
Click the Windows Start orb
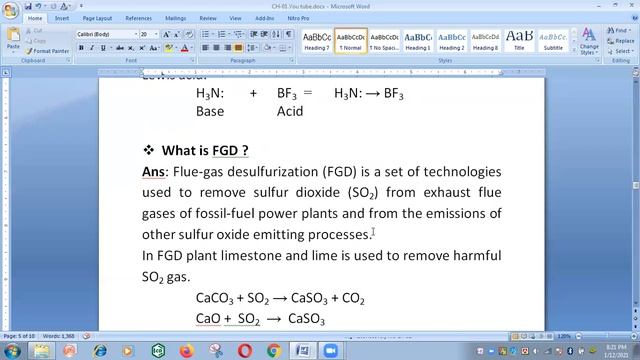click(12, 351)
